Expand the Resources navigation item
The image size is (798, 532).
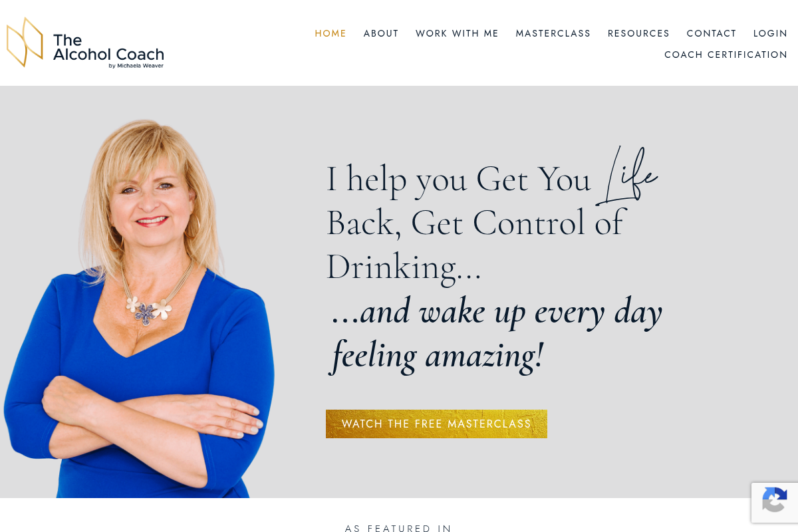[x=638, y=33]
